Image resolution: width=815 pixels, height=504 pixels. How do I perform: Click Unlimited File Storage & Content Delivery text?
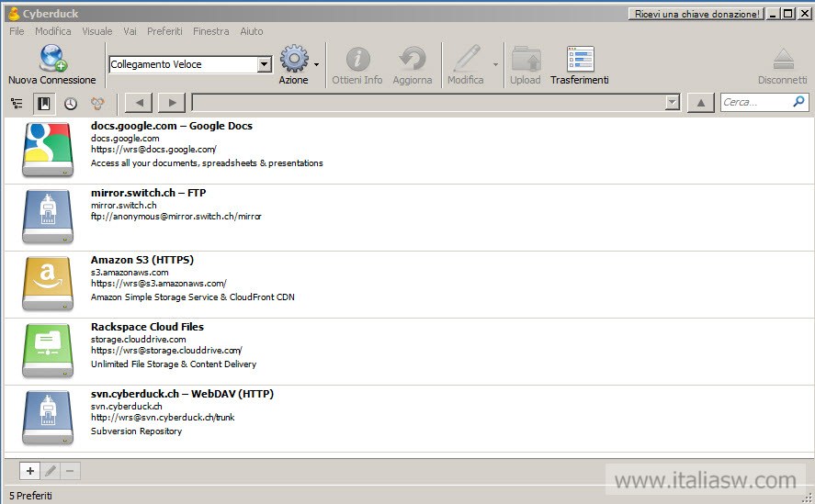pos(174,364)
